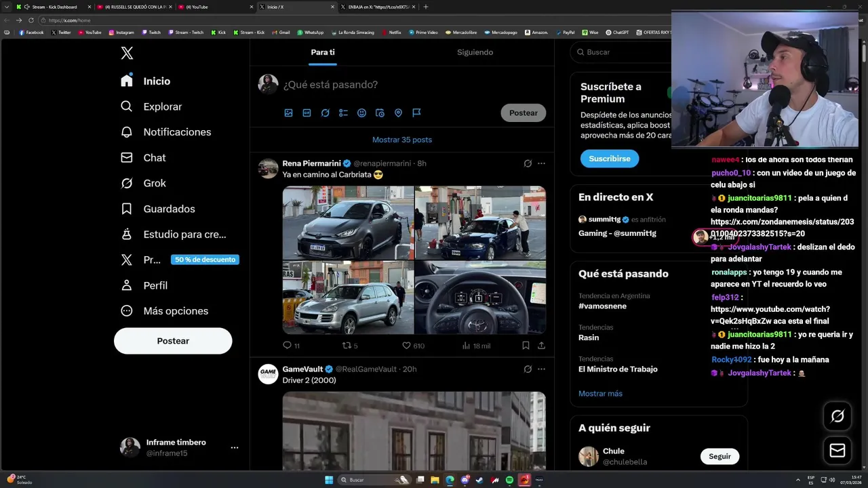Click Grok icon on Rena Piermarini's post
Viewport: 868px width, 488px height.
coord(528,163)
